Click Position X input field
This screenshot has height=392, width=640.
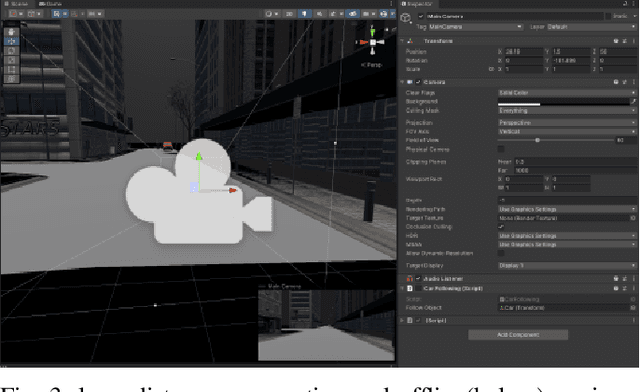(524, 52)
